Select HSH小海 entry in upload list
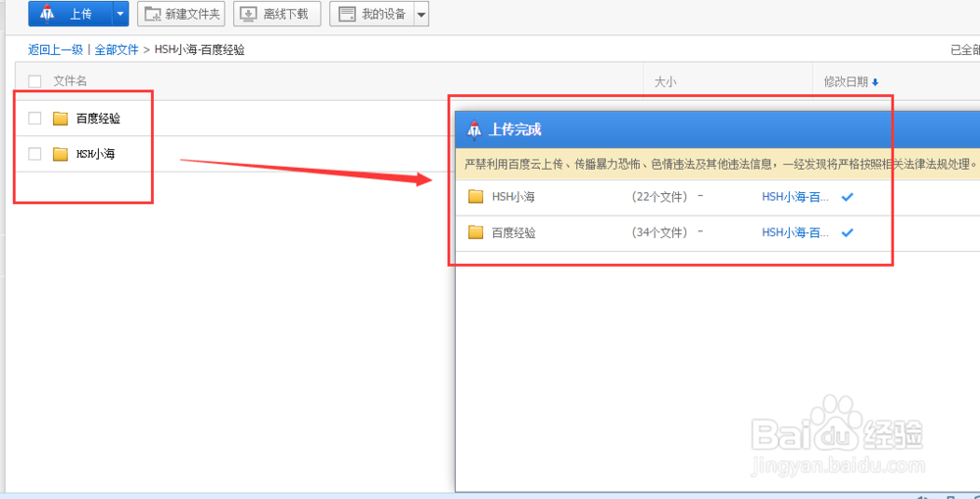 coord(514,197)
